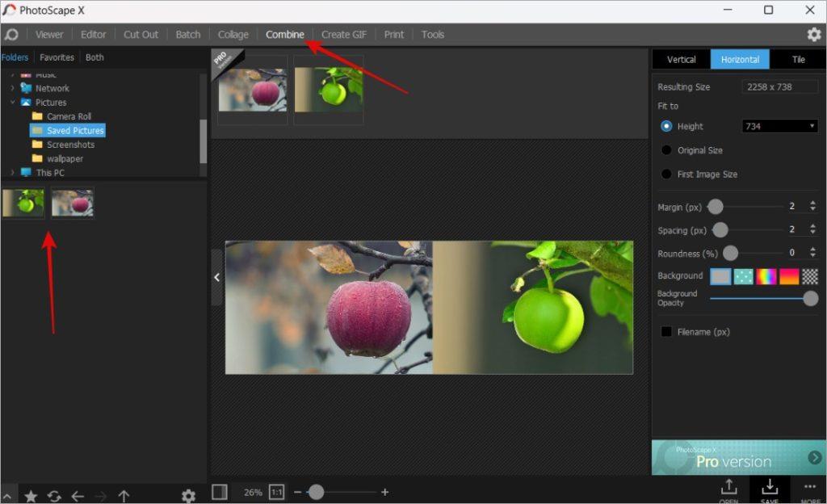Refresh the folder with circular arrows icon
This screenshot has width=827, height=504.
[54, 496]
